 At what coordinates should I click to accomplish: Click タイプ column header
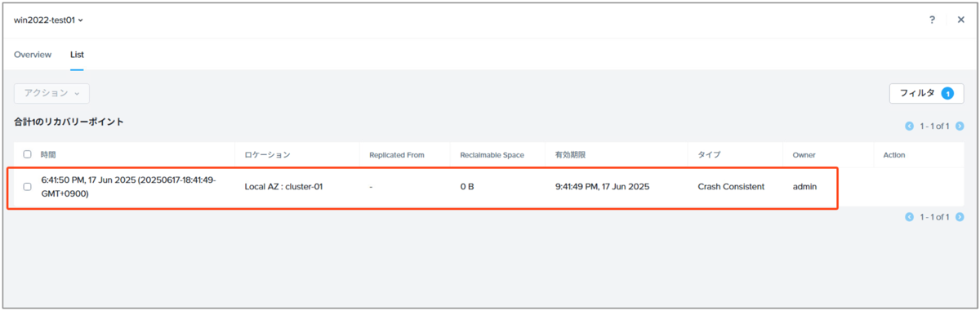709,154
